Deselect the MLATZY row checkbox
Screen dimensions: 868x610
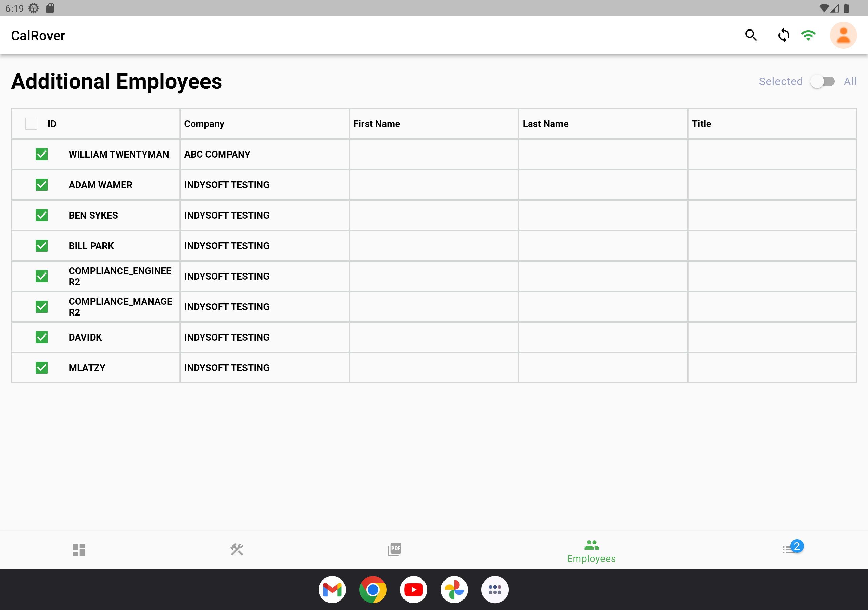point(42,368)
